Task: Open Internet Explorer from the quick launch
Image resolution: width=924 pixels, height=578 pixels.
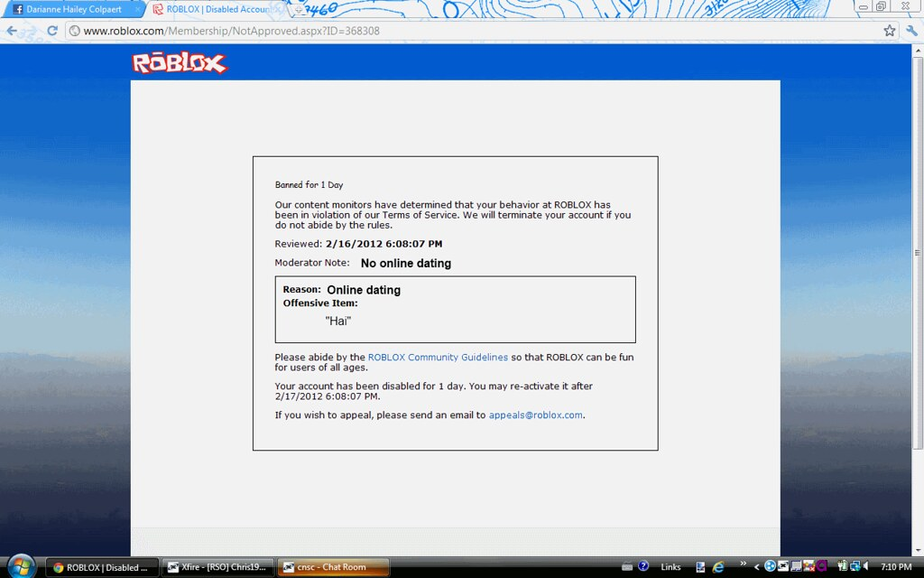Action: [x=717, y=567]
